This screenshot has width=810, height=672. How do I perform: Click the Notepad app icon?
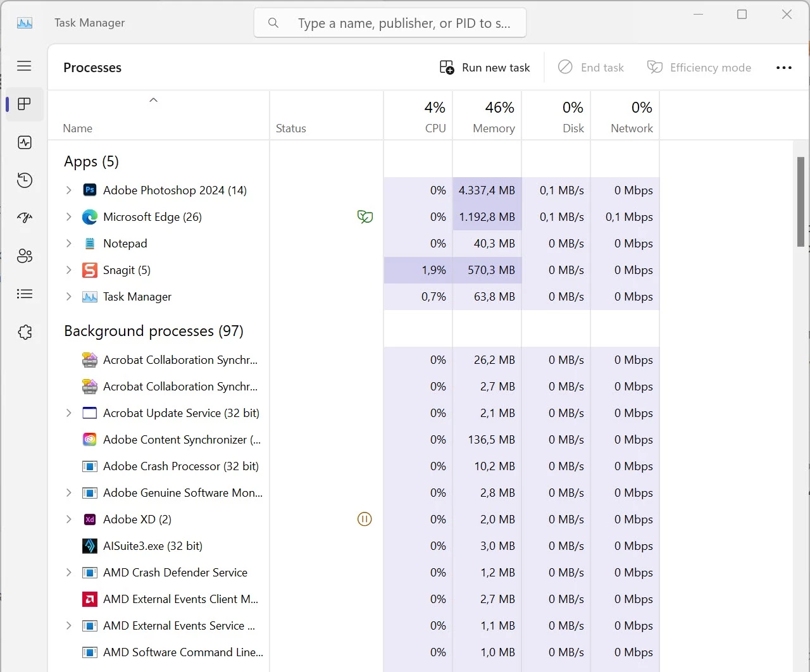pyautogui.click(x=90, y=243)
